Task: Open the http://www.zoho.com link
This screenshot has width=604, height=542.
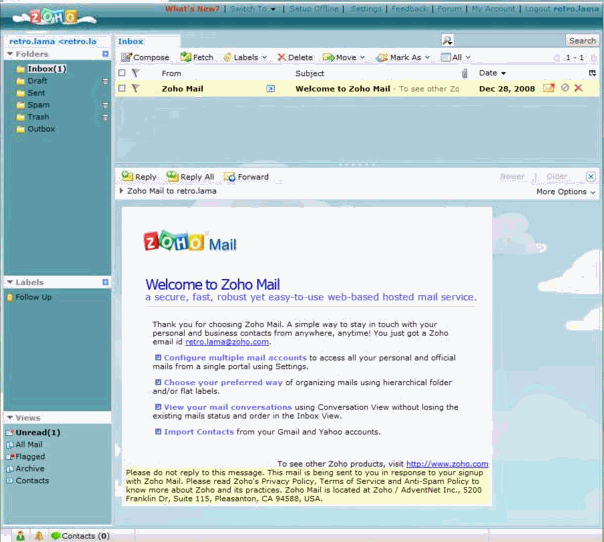Action: pos(447,464)
